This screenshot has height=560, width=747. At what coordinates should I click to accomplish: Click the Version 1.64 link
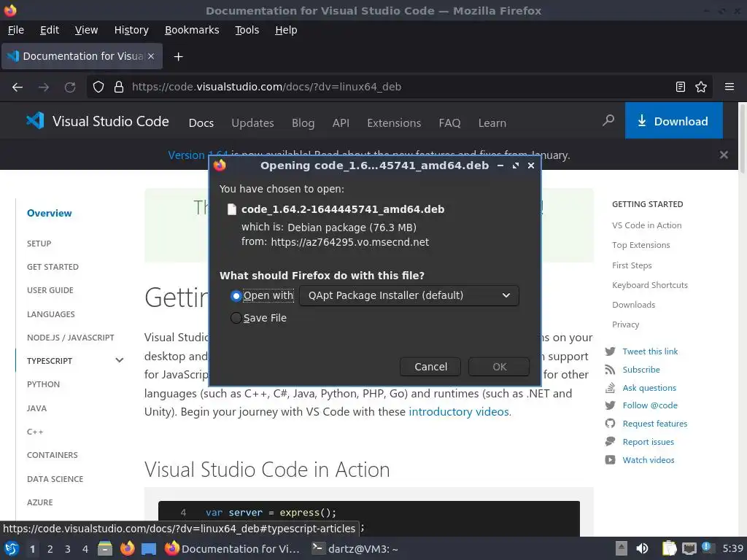(198, 155)
